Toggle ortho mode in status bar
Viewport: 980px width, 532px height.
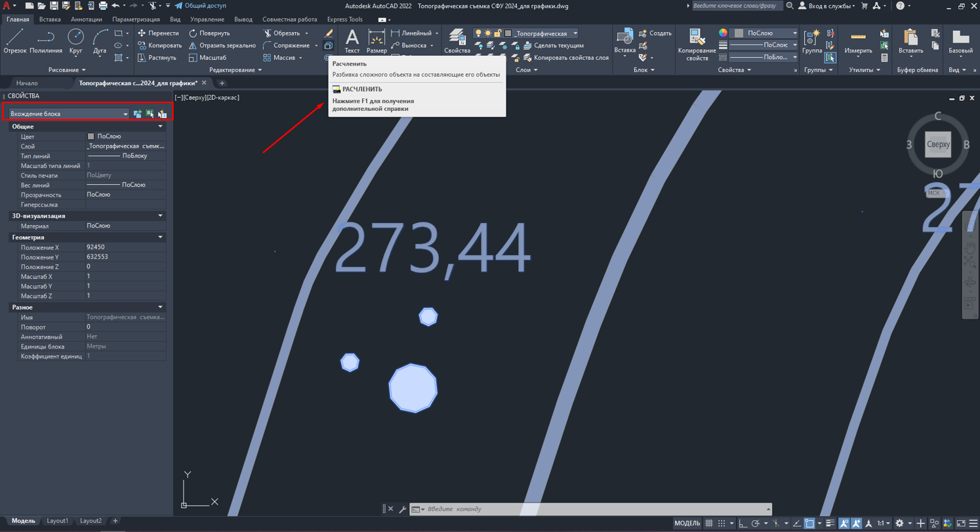point(743,523)
